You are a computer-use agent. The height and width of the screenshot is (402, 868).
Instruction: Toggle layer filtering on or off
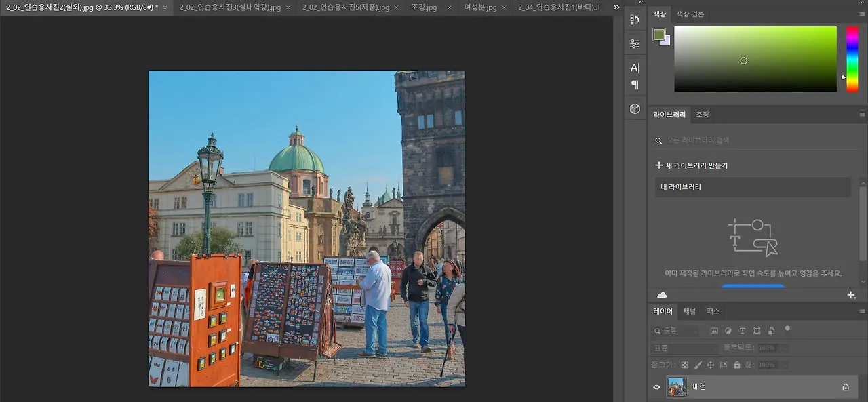tap(787, 329)
